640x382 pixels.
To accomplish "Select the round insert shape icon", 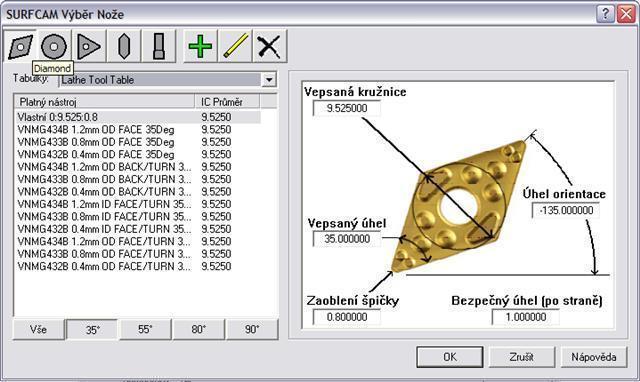I will click(x=54, y=46).
